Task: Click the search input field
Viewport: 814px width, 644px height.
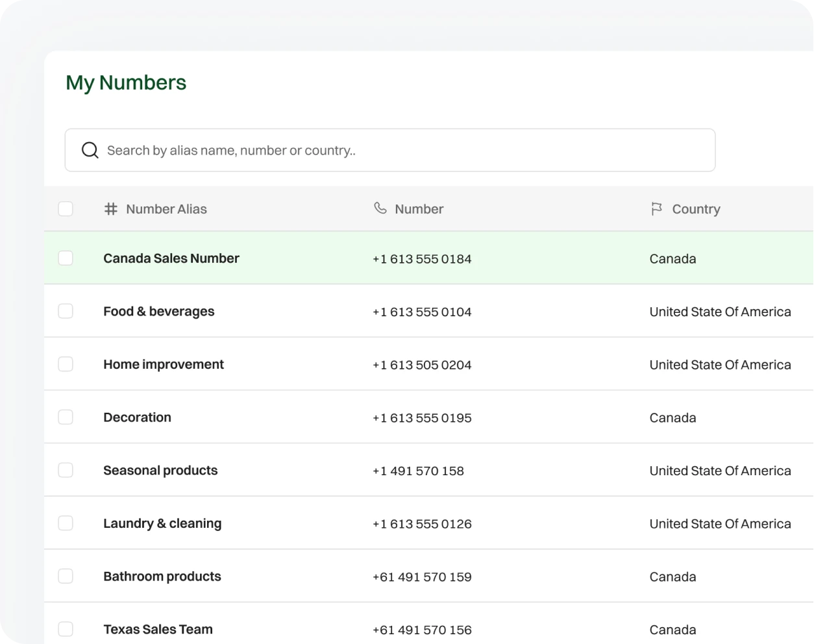Action: coord(389,150)
